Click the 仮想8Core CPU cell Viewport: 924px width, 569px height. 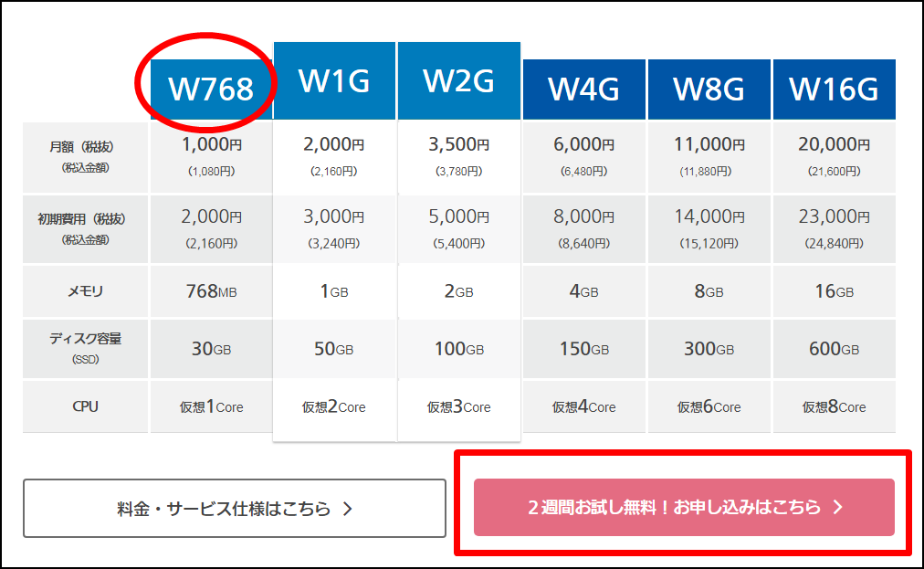click(834, 406)
